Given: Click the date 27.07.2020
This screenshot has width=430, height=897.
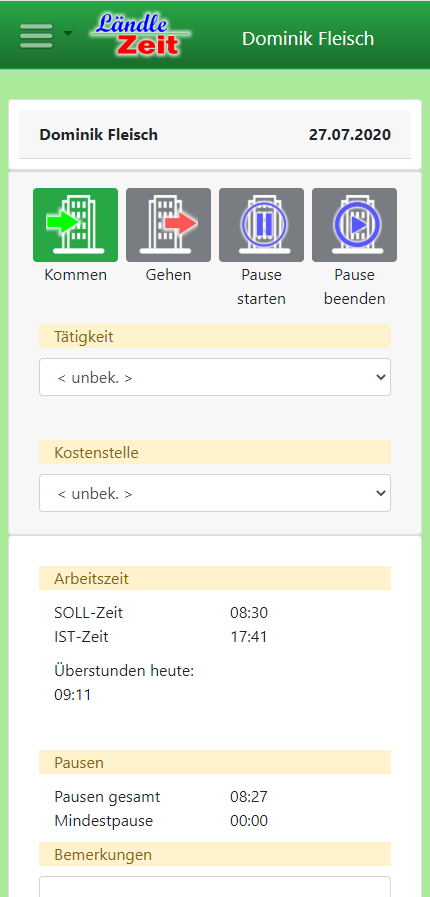Looking at the screenshot, I should click(350, 134).
